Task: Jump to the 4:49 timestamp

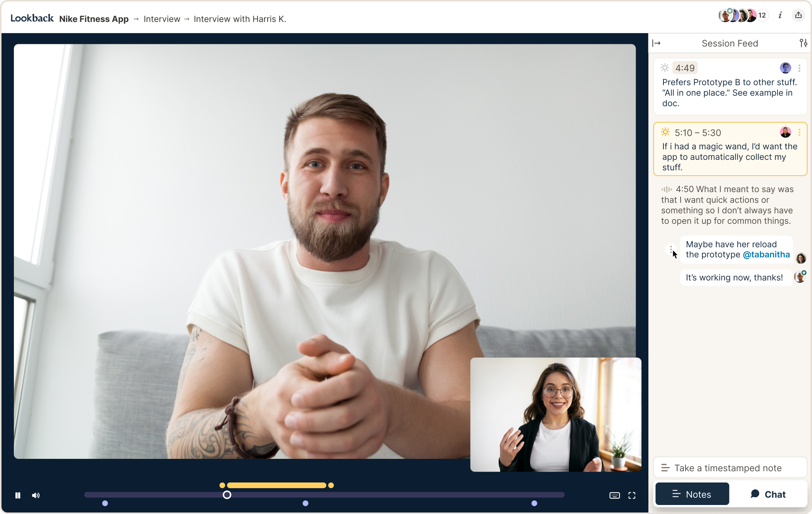Action: (x=685, y=68)
